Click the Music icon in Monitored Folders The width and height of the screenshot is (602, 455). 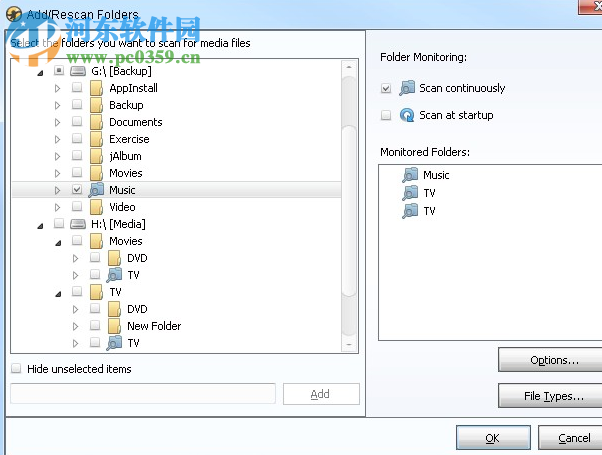[410, 175]
